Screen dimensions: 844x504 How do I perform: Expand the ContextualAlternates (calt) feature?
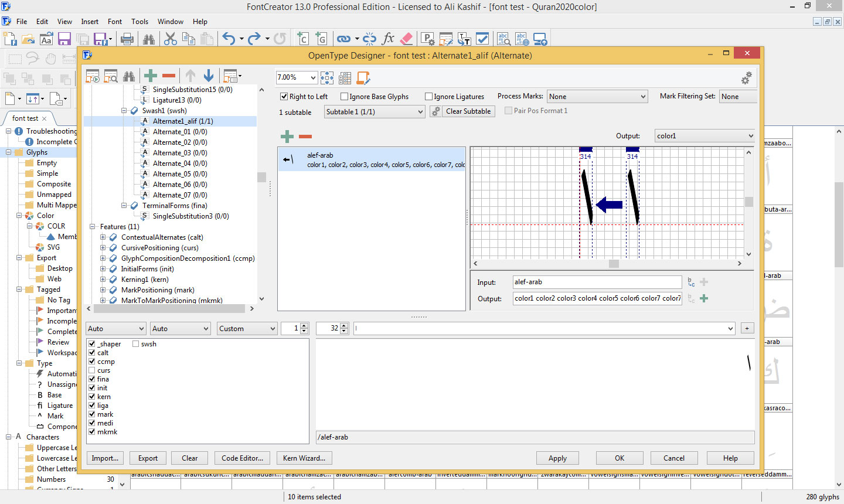click(x=103, y=237)
